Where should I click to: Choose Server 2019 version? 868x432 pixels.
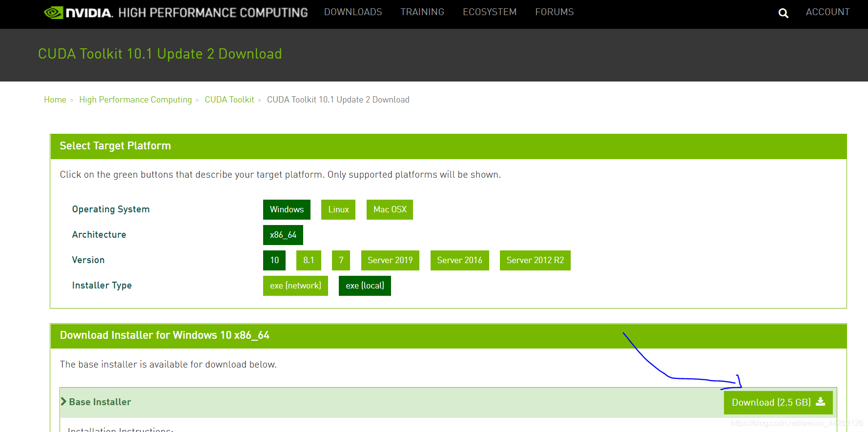pos(390,260)
